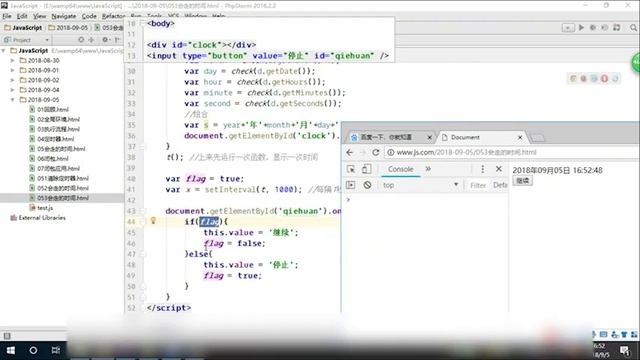Open run configuration dropdown in toolbar
The width and height of the screenshot is (640, 360).
tap(568, 28)
